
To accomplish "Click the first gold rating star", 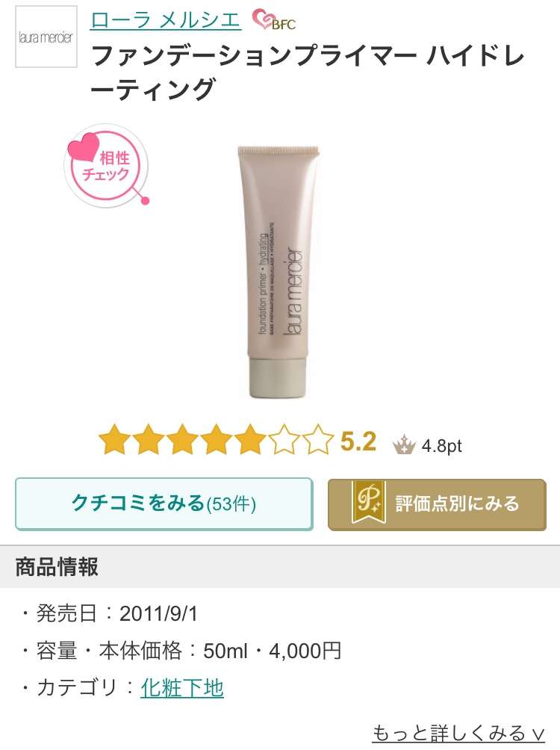I will (114, 439).
